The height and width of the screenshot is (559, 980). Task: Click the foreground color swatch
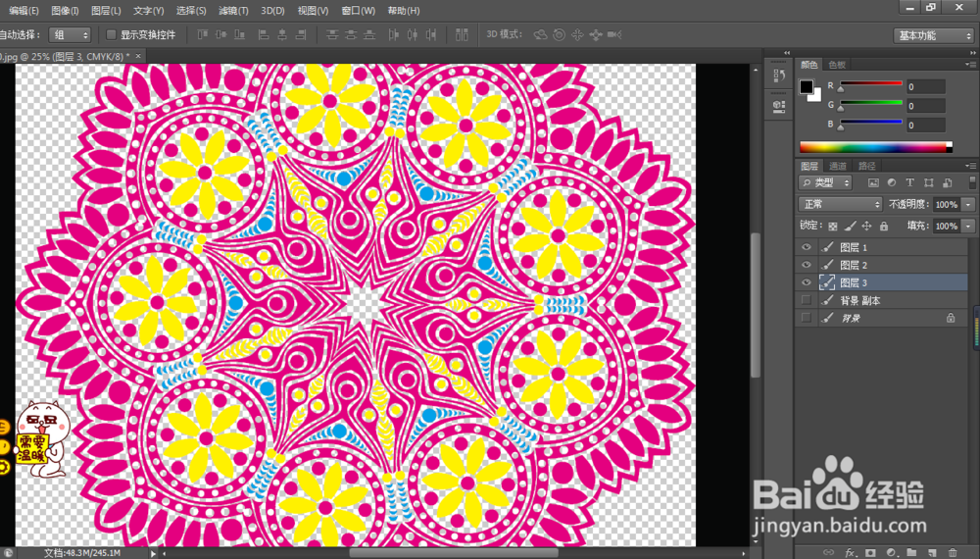tap(807, 86)
